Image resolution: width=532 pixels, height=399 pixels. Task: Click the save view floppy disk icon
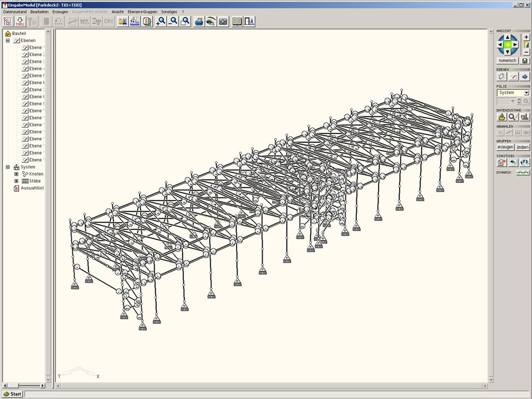(x=525, y=60)
